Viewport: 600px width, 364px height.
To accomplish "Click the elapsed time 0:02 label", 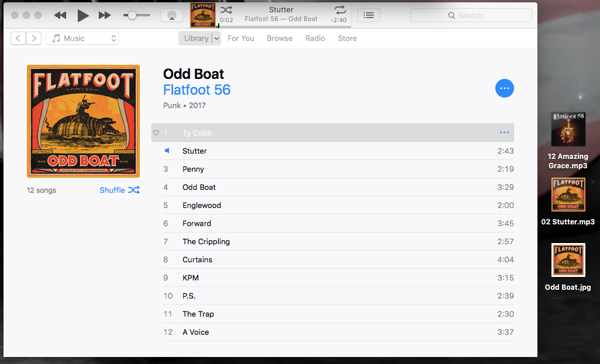I will tap(226, 20).
